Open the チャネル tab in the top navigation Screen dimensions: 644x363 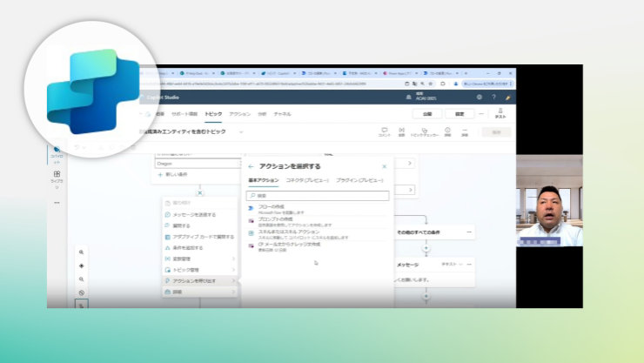click(282, 114)
